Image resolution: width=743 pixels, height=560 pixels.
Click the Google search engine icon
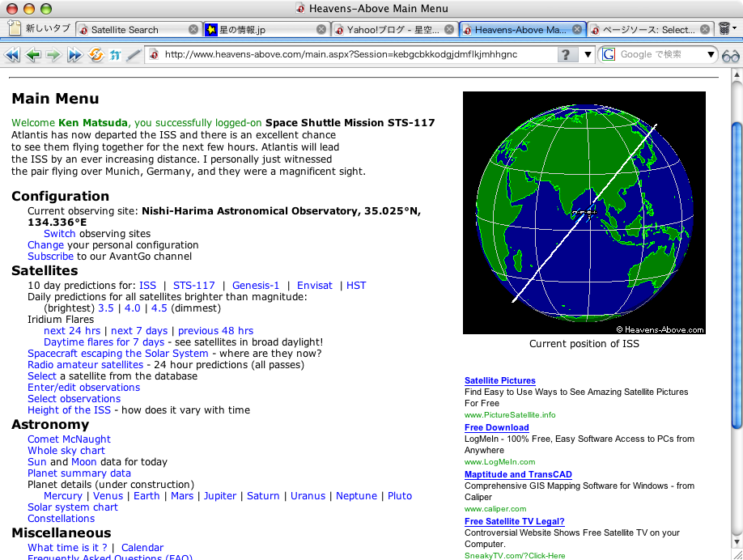pos(609,54)
